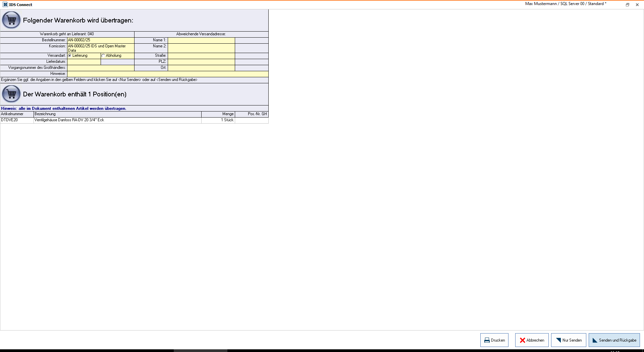Focus the Komission text field

click(x=101, y=48)
